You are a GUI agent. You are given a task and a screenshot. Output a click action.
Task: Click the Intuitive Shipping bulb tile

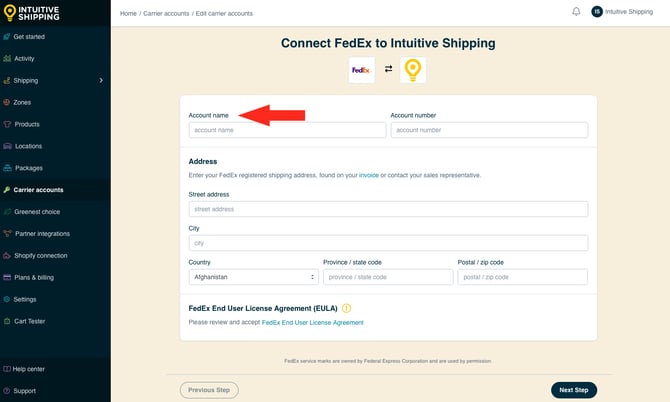click(413, 70)
